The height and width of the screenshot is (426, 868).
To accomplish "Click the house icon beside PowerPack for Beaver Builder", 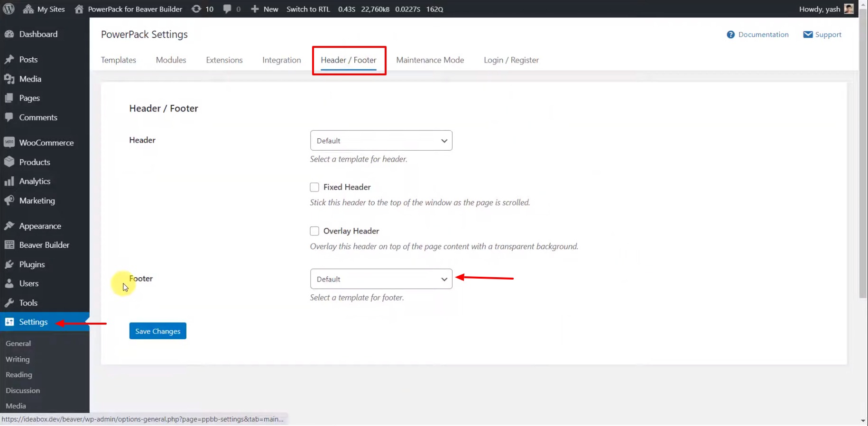I will point(79,9).
